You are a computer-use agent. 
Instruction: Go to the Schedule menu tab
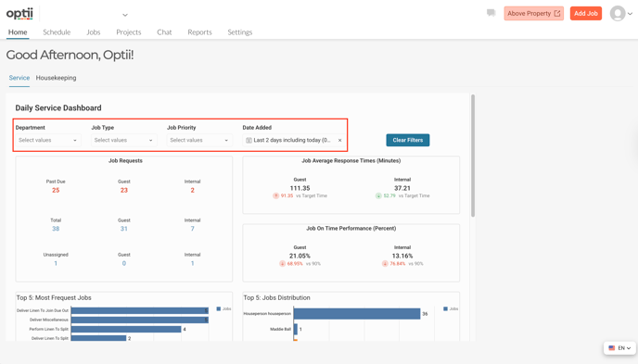[x=57, y=32]
